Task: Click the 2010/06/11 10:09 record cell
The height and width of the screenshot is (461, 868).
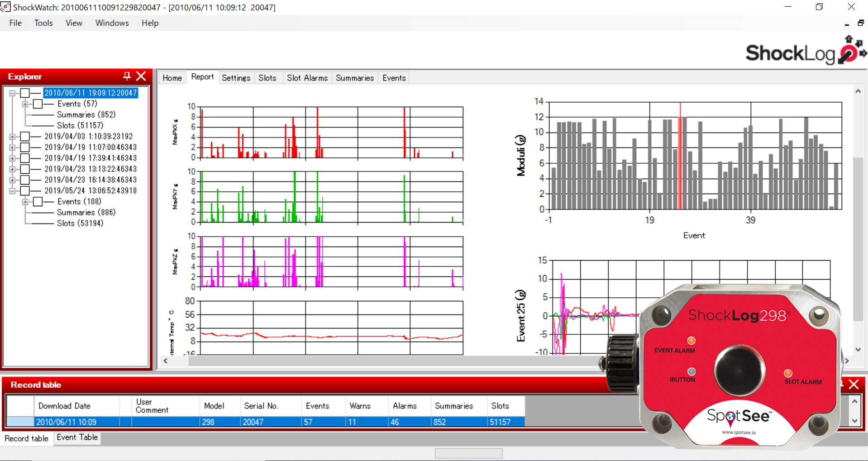Action: pyautogui.click(x=76, y=422)
